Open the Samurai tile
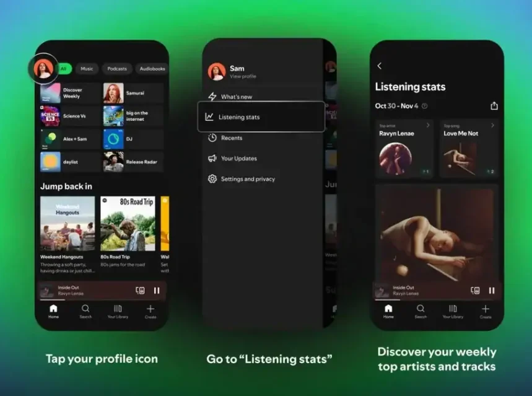This screenshot has width=532, height=396. point(133,93)
